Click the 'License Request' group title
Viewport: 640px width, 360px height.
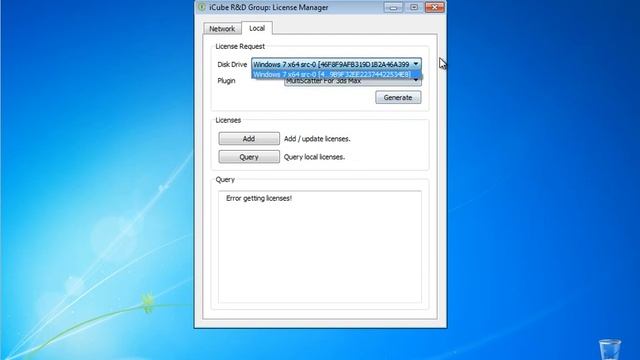(240, 47)
